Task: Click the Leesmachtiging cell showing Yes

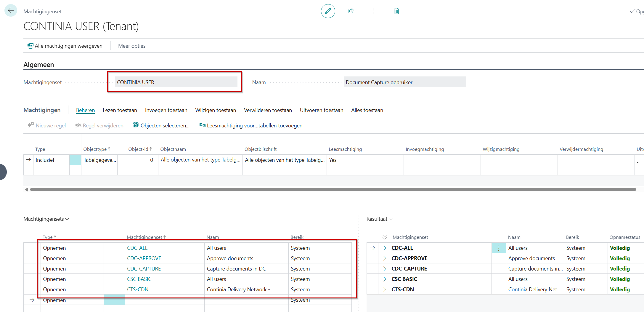Action: [x=365, y=160]
